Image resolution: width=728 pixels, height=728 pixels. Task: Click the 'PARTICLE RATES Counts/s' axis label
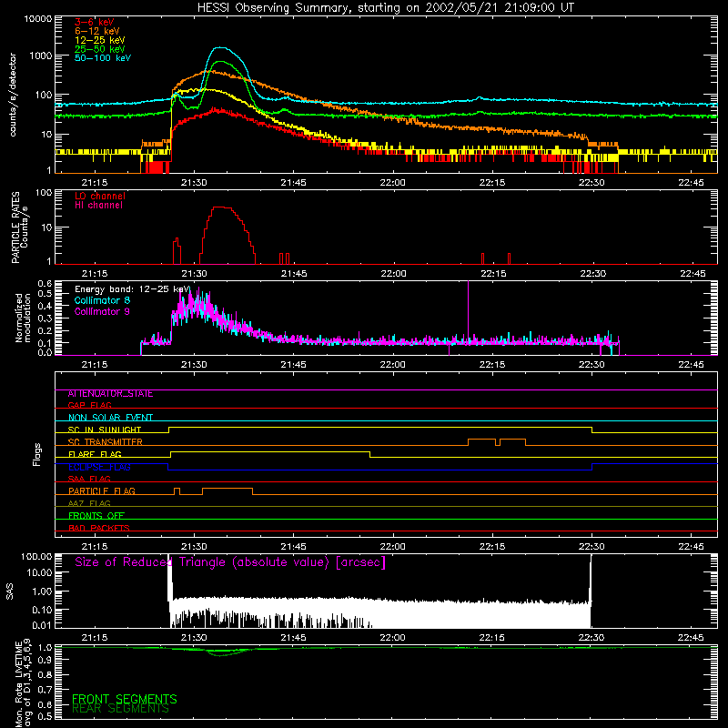click(19, 227)
